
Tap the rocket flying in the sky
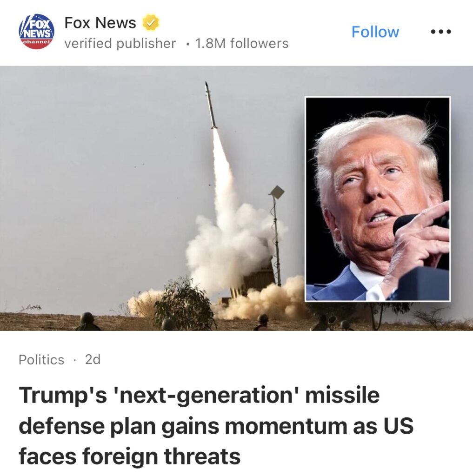coord(211,105)
